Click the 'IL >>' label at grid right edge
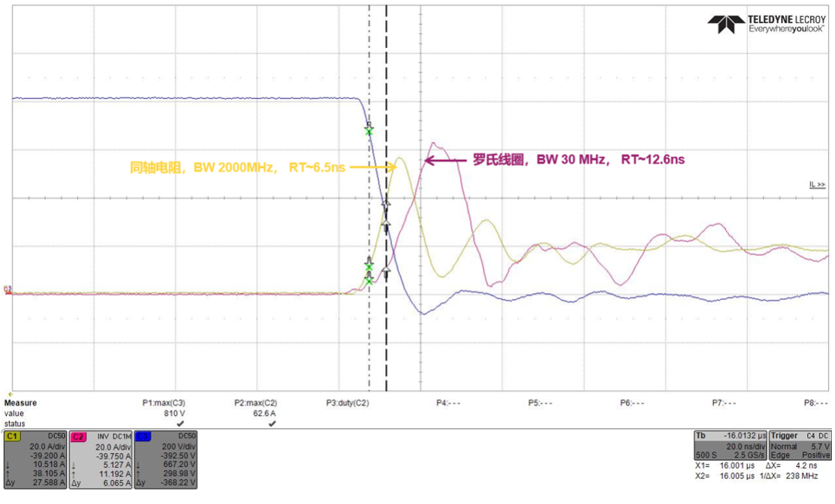The width and height of the screenshot is (835, 504). (x=817, y=185)
